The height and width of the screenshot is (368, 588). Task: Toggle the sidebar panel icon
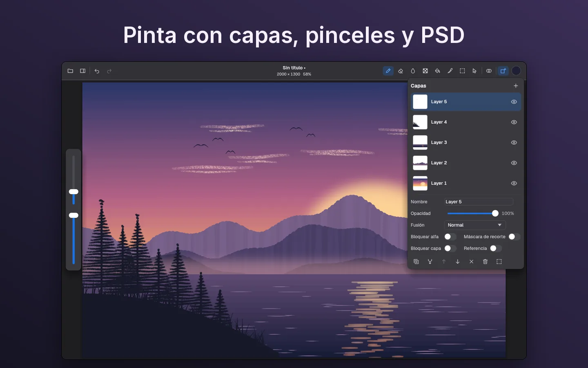82,71
